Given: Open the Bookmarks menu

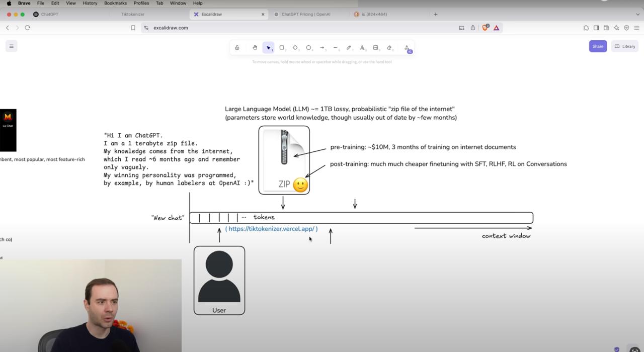Looking at the screenshot, I should coord(115,3).
